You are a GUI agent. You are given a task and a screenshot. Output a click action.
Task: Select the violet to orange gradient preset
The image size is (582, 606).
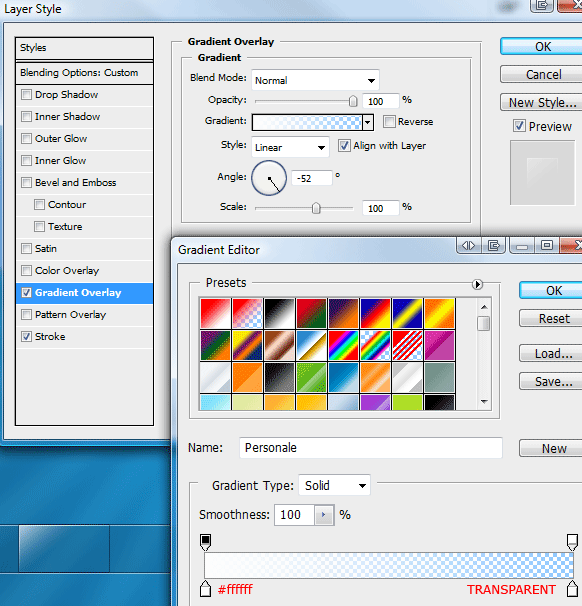(344, 313)
